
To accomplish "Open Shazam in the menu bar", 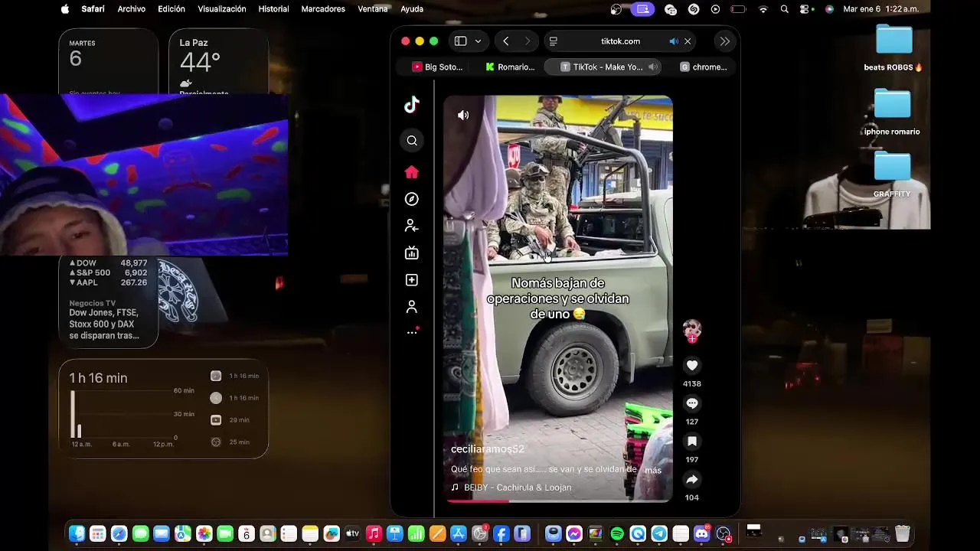I will (694, 9).
